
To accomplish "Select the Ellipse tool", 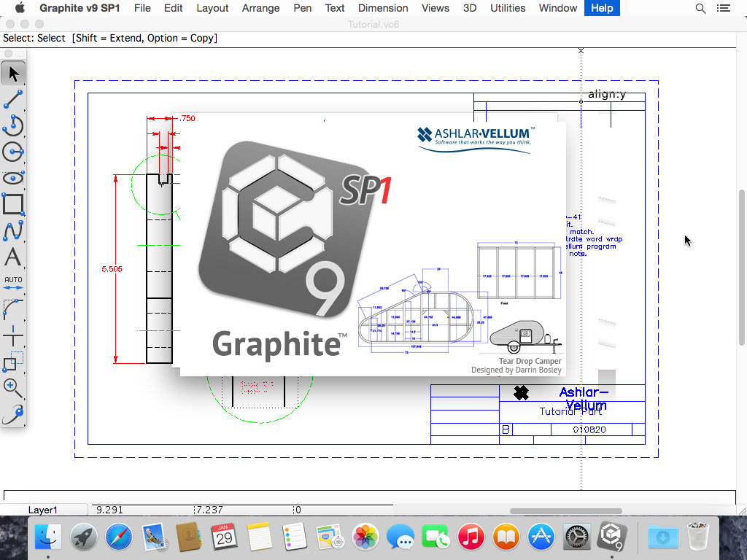I will [x=13, y=178].
